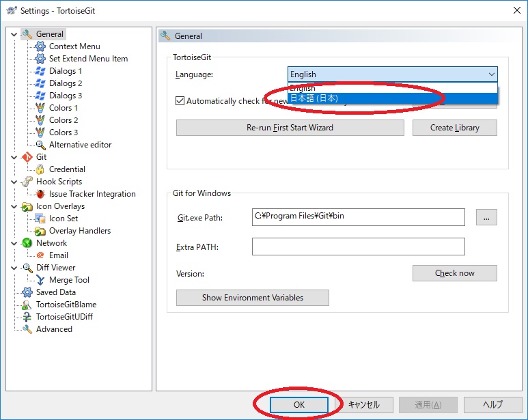528x420 pixels.
Task: Select the TortoiseGitBlame tree item
Action: tap(66, 305)
